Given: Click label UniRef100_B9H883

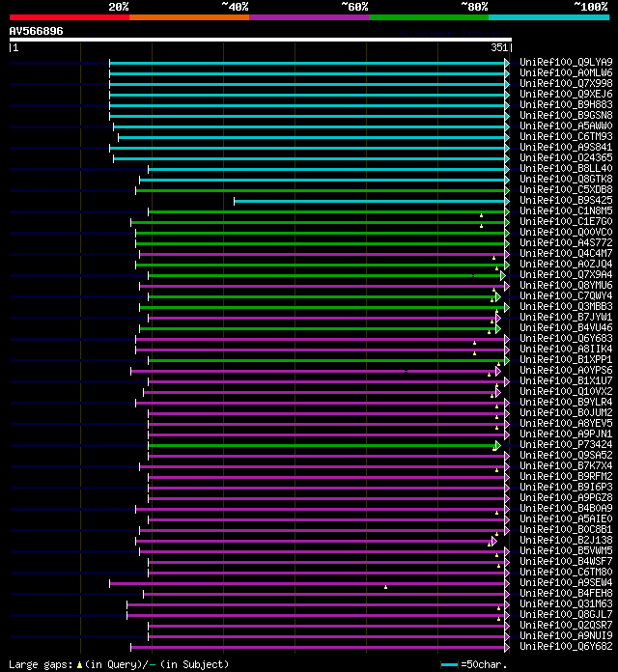Looking at the screenshot, I should coord(566,104).
